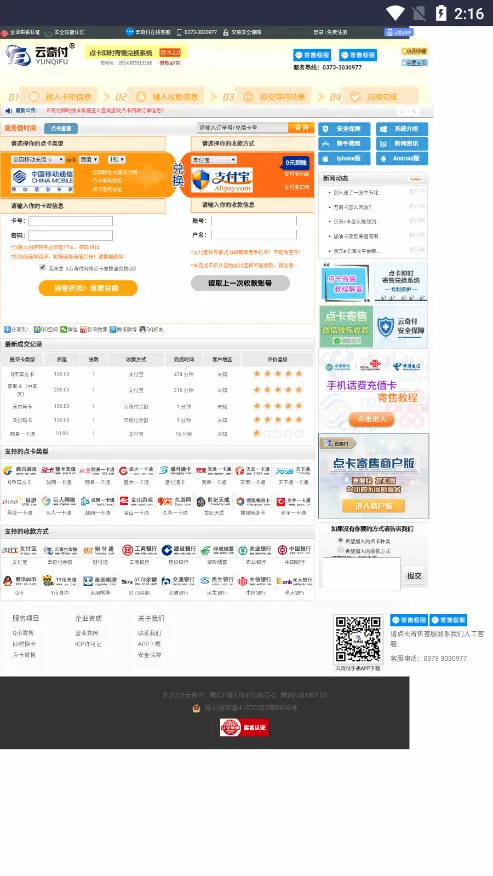
Task: Open the 点卡寄售微信钱包收款 banner
Action: pyautogui.click(x=346, y=326)
